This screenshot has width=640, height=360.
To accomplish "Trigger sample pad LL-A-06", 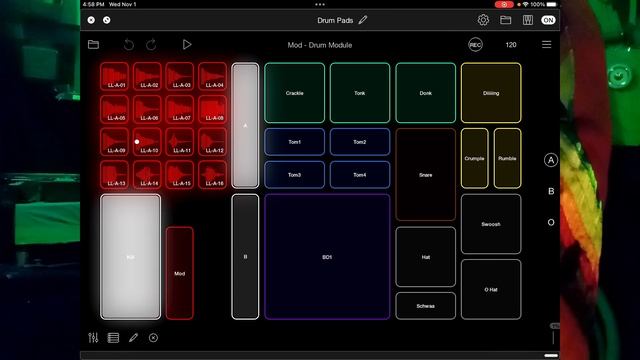I will coord(147,109).
